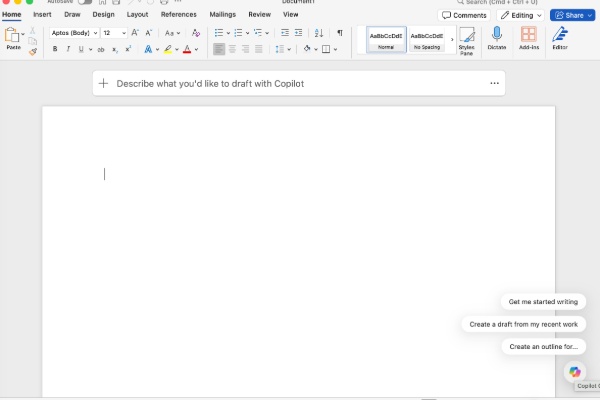Open the Editing mode dropdown
The width and height of the screenshot is (600, 400).
click(521, 15)
